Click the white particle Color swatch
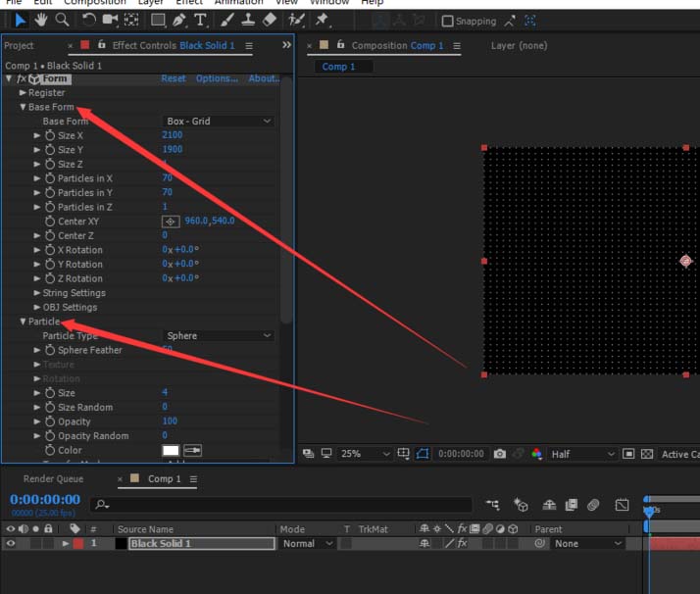This screenshot has height=594, width=700. point(171,450)
